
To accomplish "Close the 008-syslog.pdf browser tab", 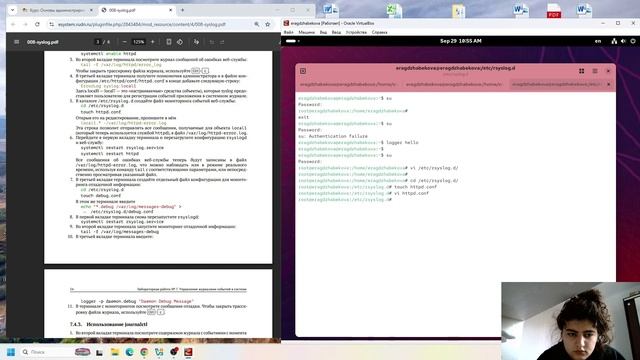I will tap(170, 10).
